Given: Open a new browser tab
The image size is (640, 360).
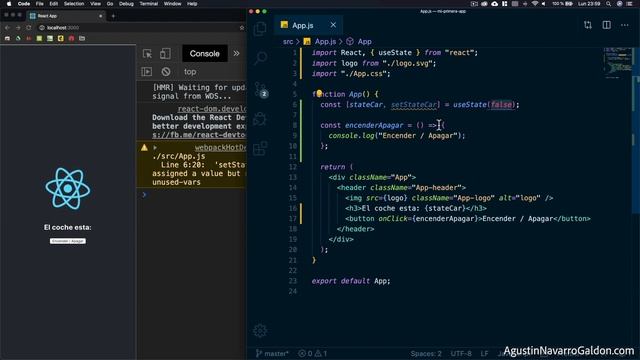Looking at the screenshot, I should pyautogui.click(x=113, y=16).
